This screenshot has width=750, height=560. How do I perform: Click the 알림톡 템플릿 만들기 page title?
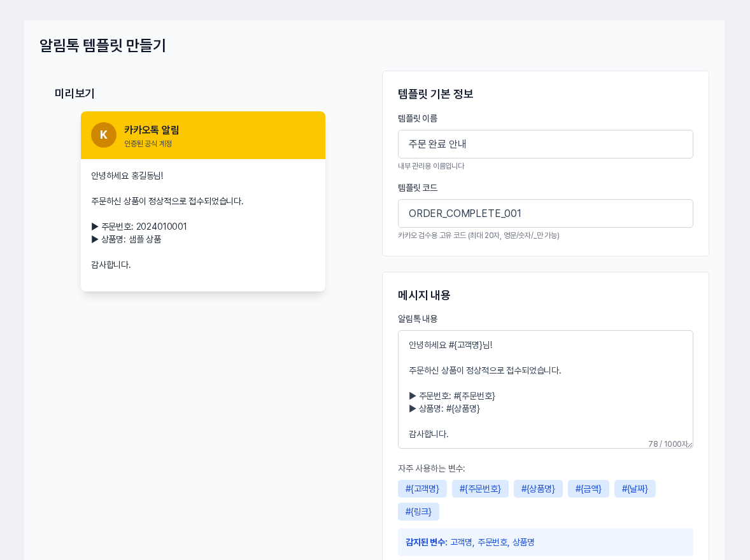point(103,45)
